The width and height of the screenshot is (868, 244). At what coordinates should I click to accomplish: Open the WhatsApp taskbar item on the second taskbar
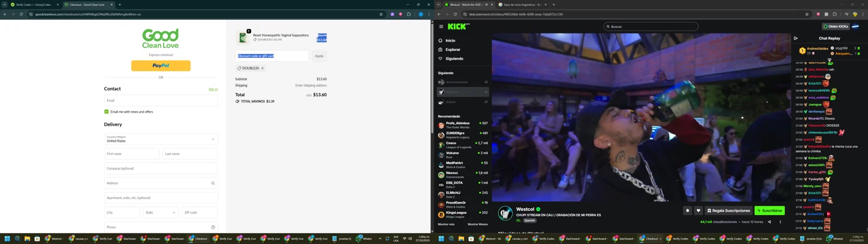(835, 238)
